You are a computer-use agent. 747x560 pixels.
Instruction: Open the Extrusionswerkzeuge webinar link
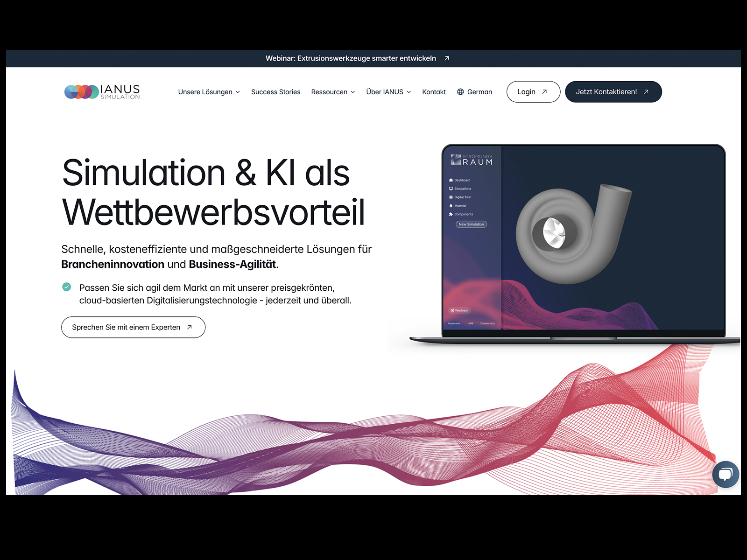[351, 58]
